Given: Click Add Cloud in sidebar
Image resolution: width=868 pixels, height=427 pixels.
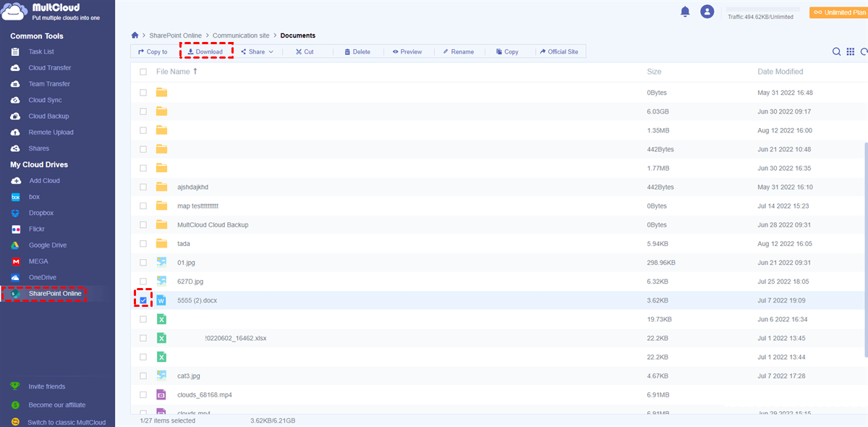Looking at the screenshot, I should 44,181.
